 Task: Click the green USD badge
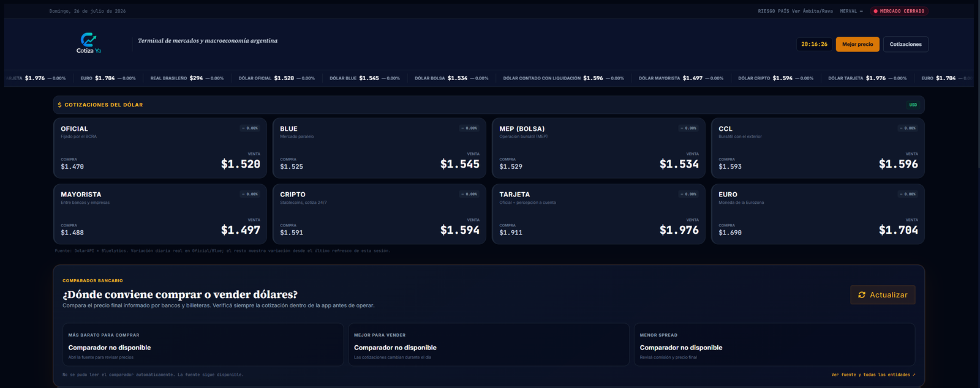(913, 105)
